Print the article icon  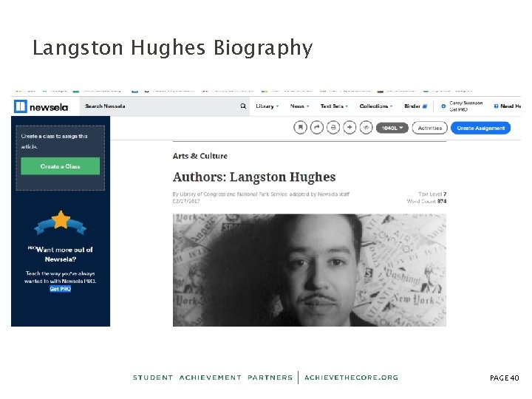[x=333, y=128]
